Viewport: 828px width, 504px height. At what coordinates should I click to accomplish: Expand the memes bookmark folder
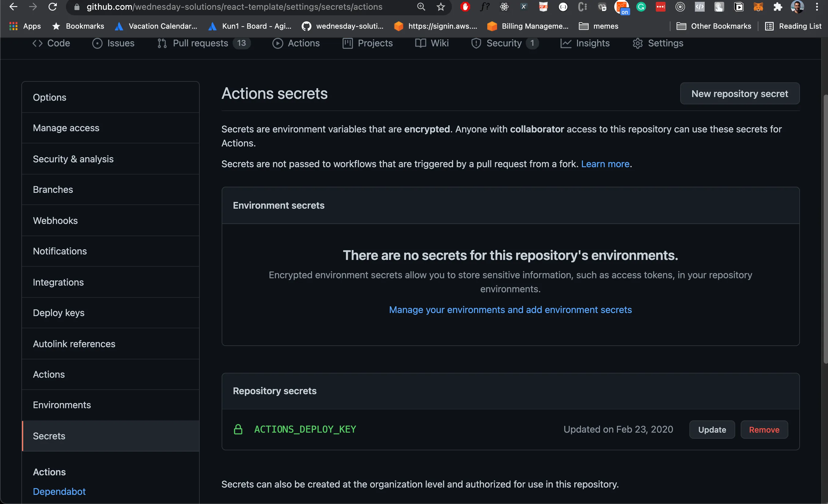598,26
